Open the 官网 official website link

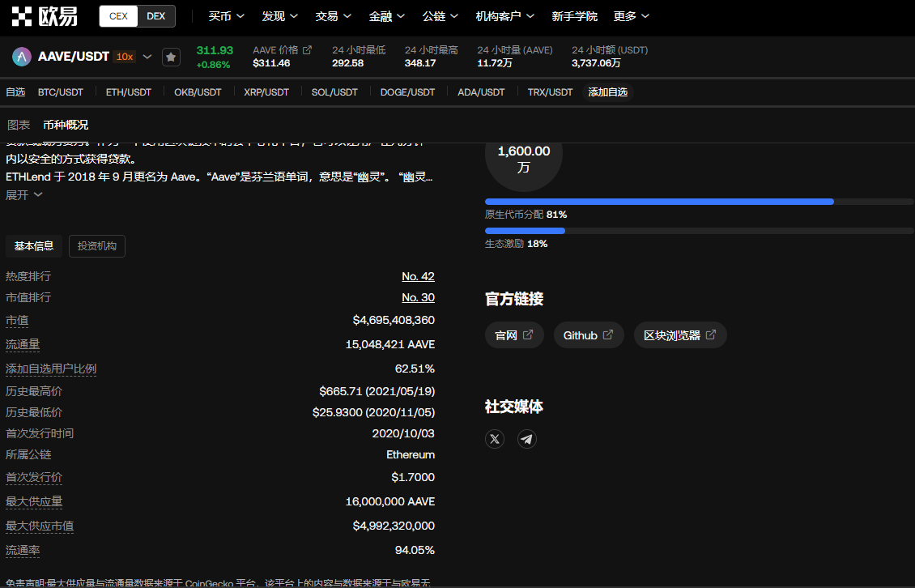(x=513, y=335)
